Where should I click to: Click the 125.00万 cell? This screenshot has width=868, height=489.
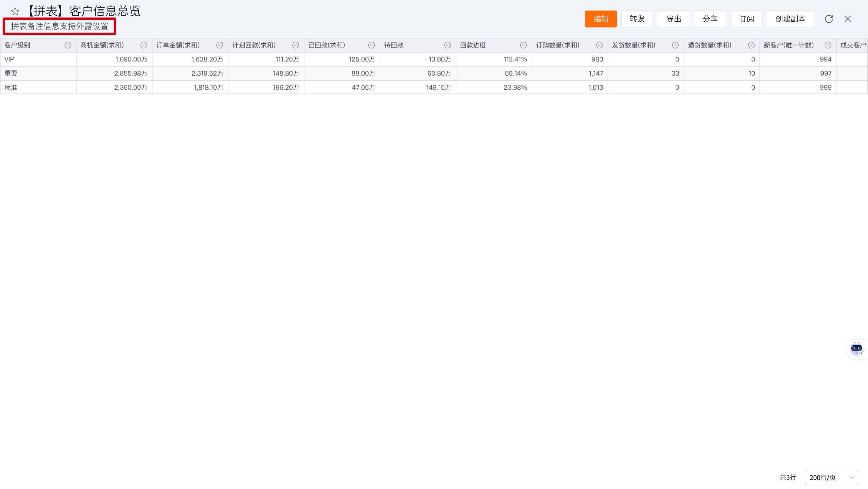click(342, 59)
